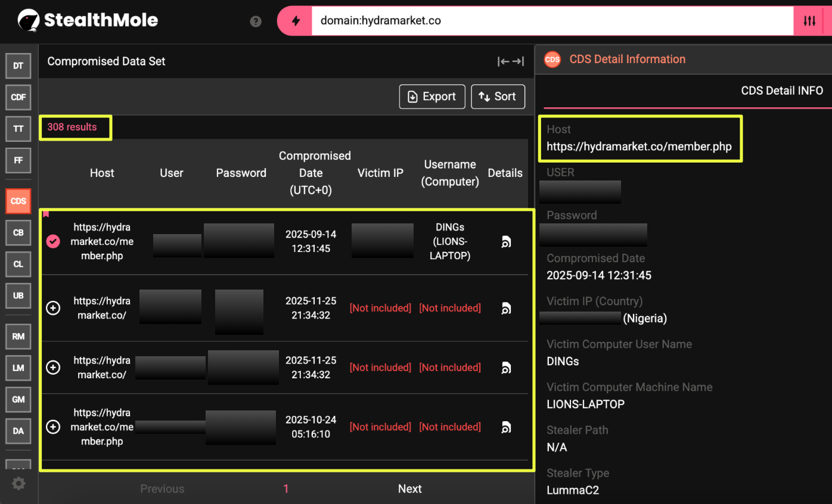Screen dimensions: 832x504
Task: Open details icon for 2025-10-24 row
Action: coord(506,427)
